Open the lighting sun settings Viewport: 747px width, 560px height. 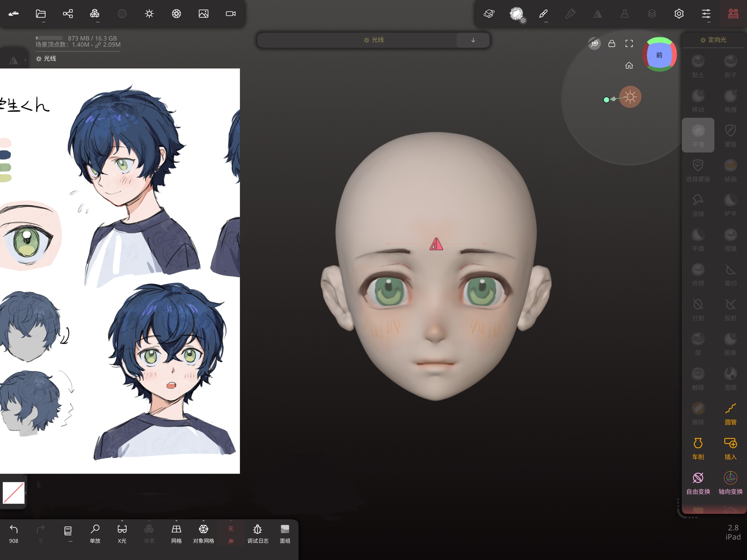click(x=149, y=14)
